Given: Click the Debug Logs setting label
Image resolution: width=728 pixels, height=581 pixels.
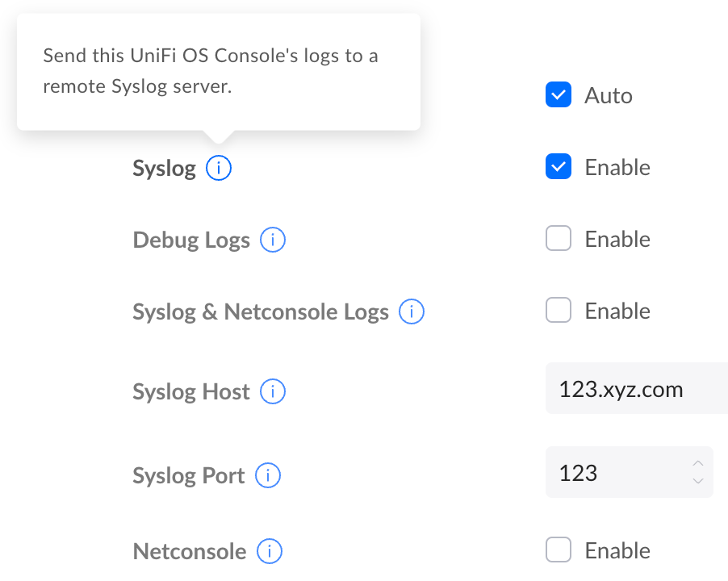Looking at the screenshot, I should (191, 240).
